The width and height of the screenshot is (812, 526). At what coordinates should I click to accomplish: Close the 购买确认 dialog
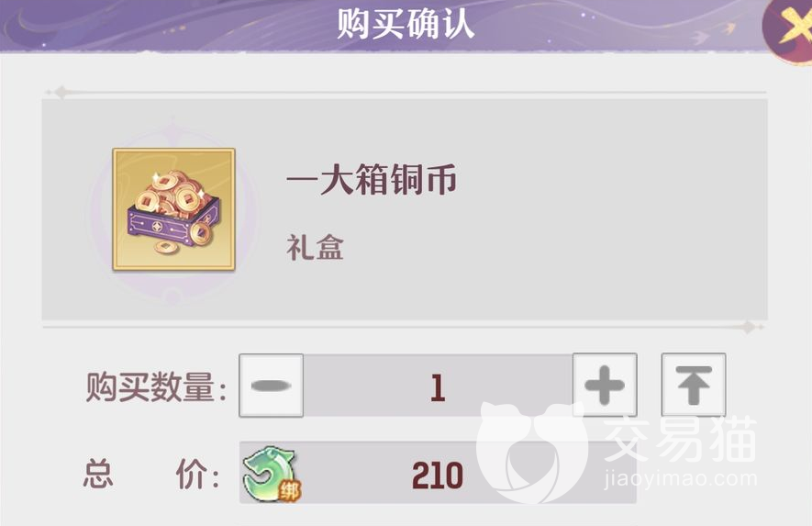coord(788,28)
